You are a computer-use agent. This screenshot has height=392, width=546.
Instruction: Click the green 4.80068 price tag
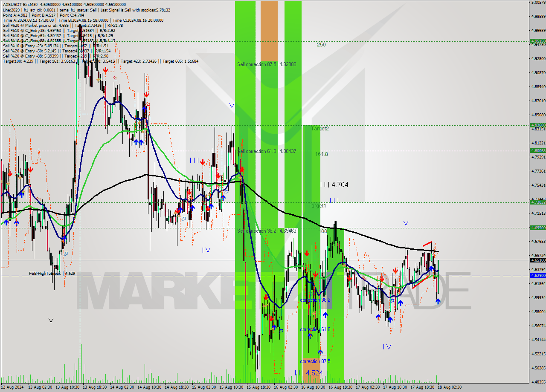[537, 150]
